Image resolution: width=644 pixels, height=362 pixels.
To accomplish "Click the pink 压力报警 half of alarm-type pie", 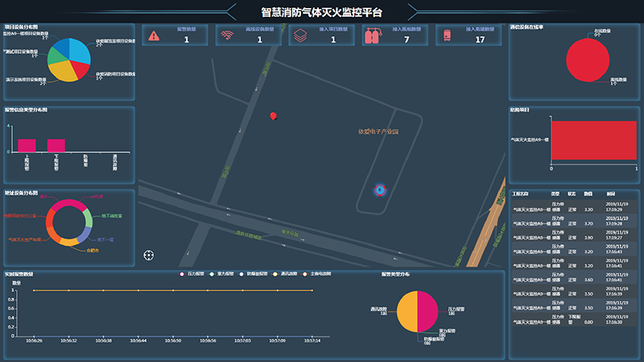I will (427, 311).
